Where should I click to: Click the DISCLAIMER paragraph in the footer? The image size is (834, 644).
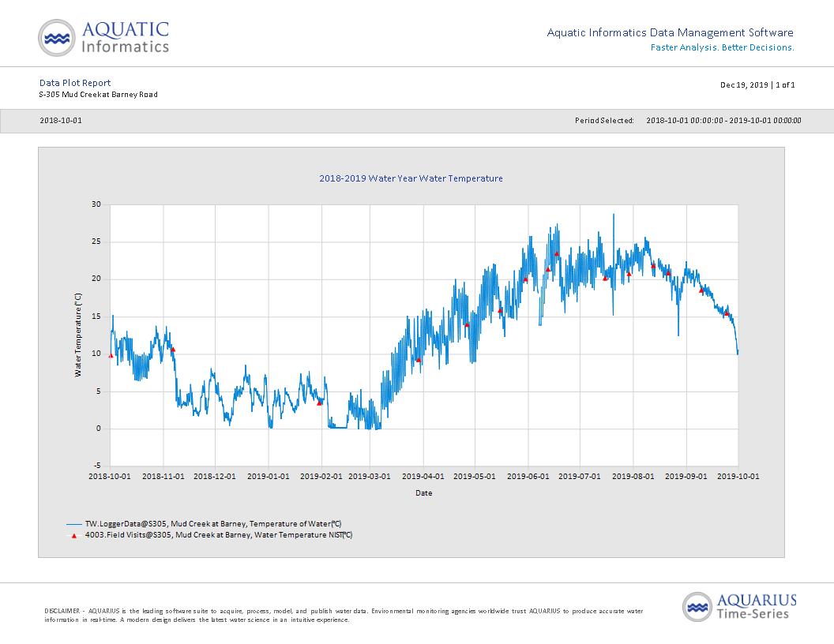click(x=344, y=616)
